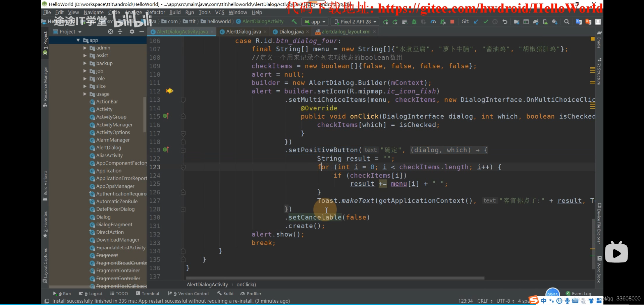The image size is (644, 305).
Task: Click the Profile app gauge icon
Action: click(433, 22)
